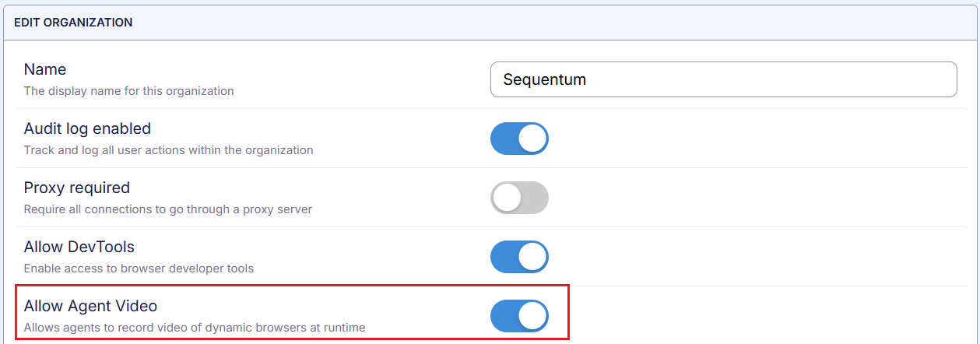Click the Audit log enabled label
The height and width of the screenshot is (344, 980).
[x=87, y=128]
